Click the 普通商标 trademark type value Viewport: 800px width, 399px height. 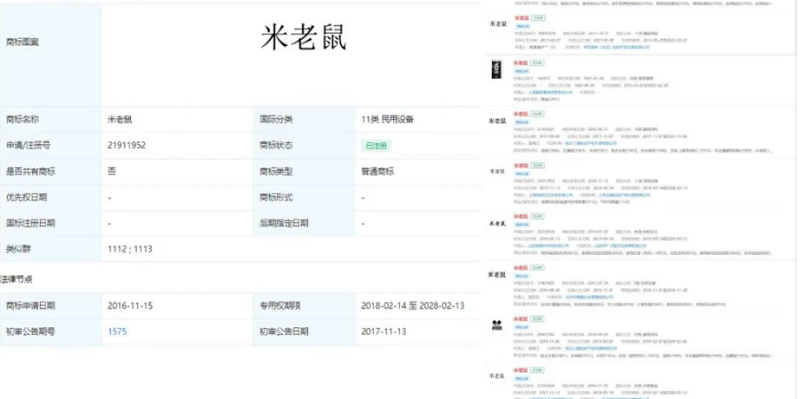[x=378, y=171]
